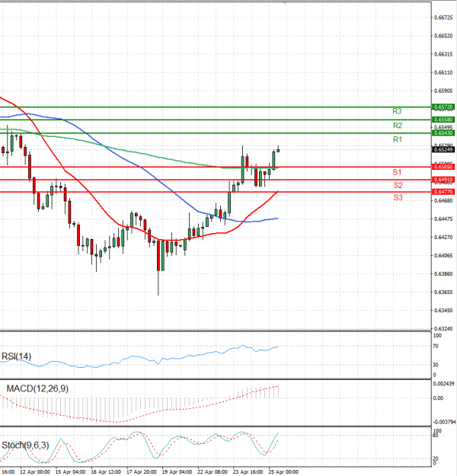Click the MACD scale value 0.002439
Viewport: 457px width, 476px height.
coord(443,384)
